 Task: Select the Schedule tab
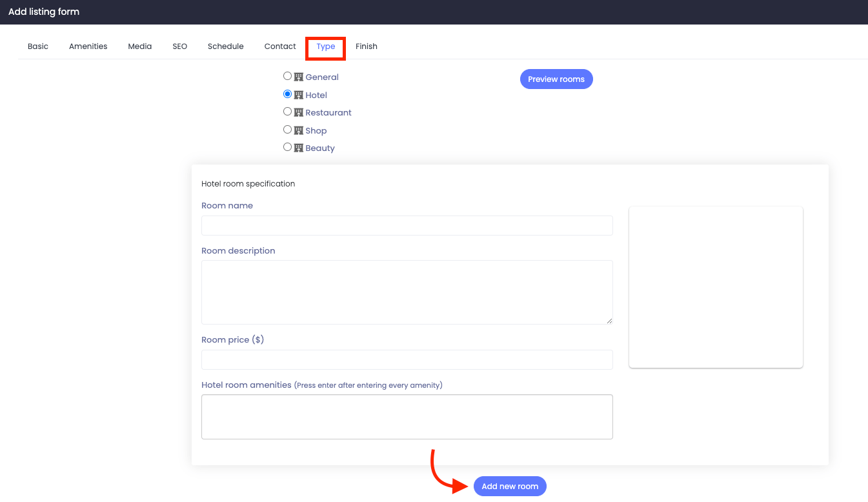[x=226, y=46]
